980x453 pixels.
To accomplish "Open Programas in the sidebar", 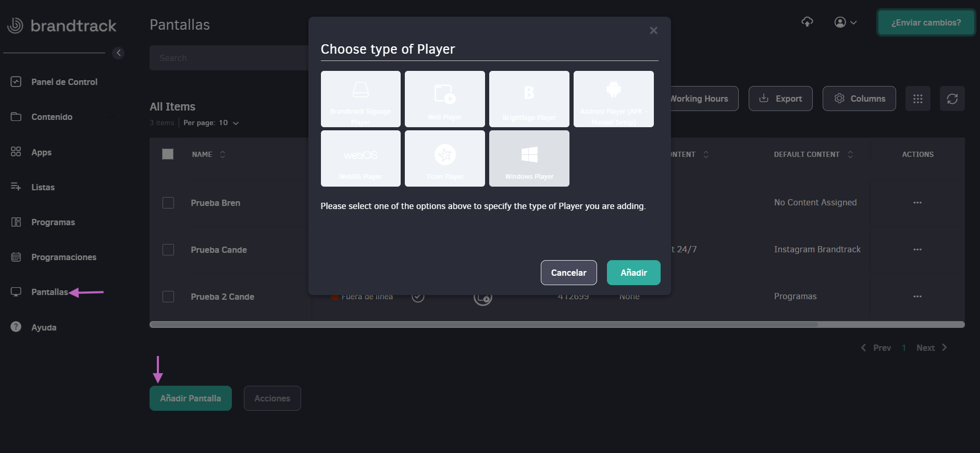I will click(53, 222).
